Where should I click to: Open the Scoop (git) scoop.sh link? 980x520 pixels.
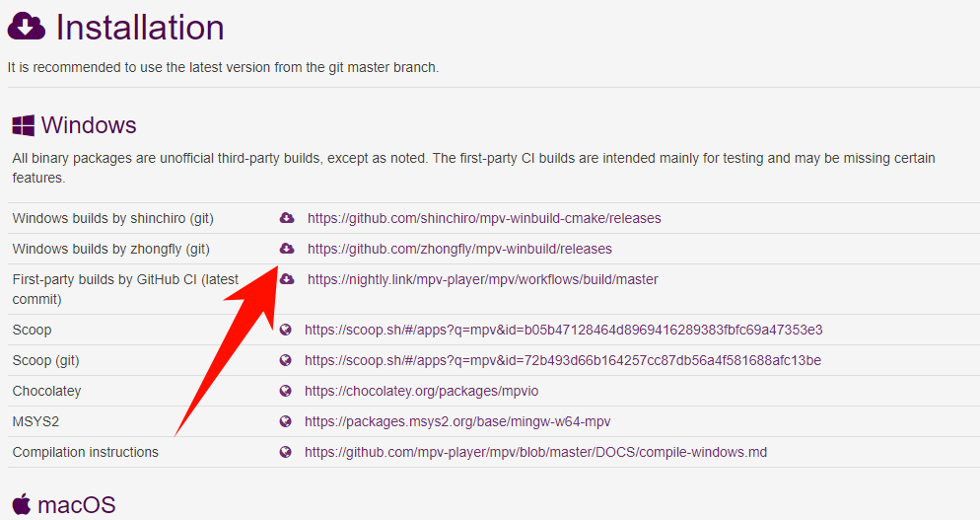(562, 360)
